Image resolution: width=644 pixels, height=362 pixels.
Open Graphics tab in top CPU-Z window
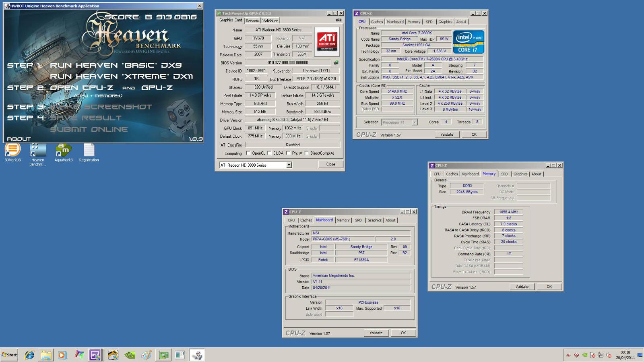click(x=445, y=22)
